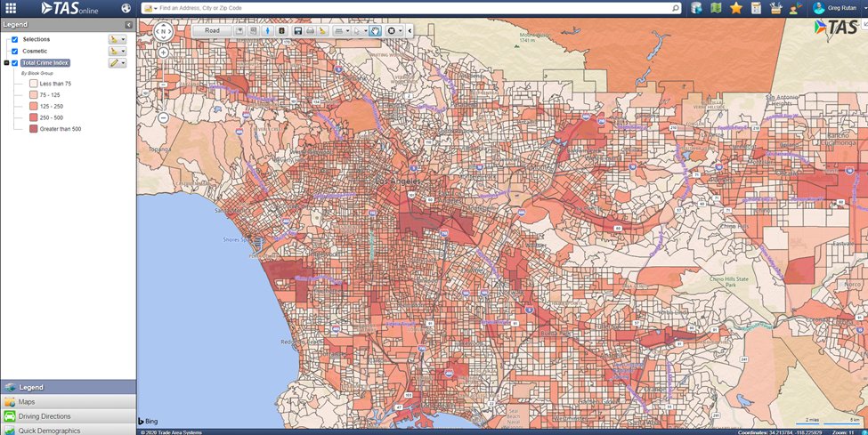
Task: Click the blue person streetside icon
Action: (267, 31)
